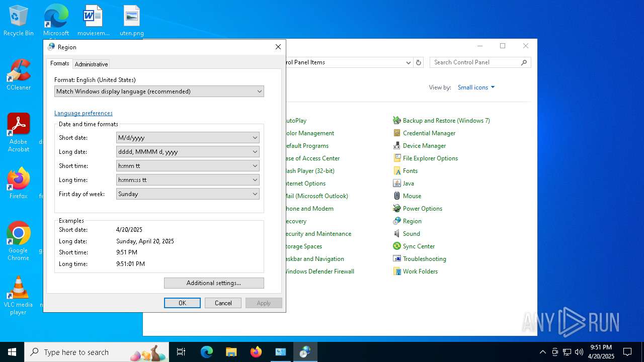Click File Explorer icon in taskbar
Screen dimensions: 644x362
click(x=231, y=352)
